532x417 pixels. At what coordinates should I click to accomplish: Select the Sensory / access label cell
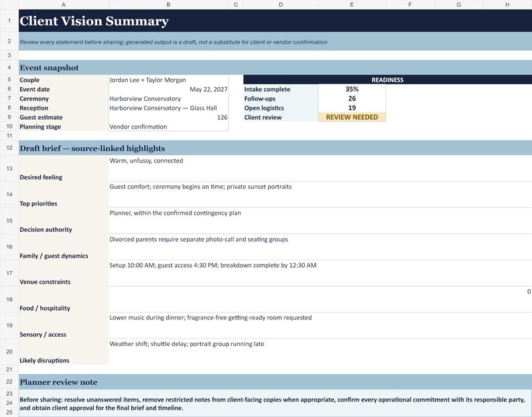[x=64, y=325]
